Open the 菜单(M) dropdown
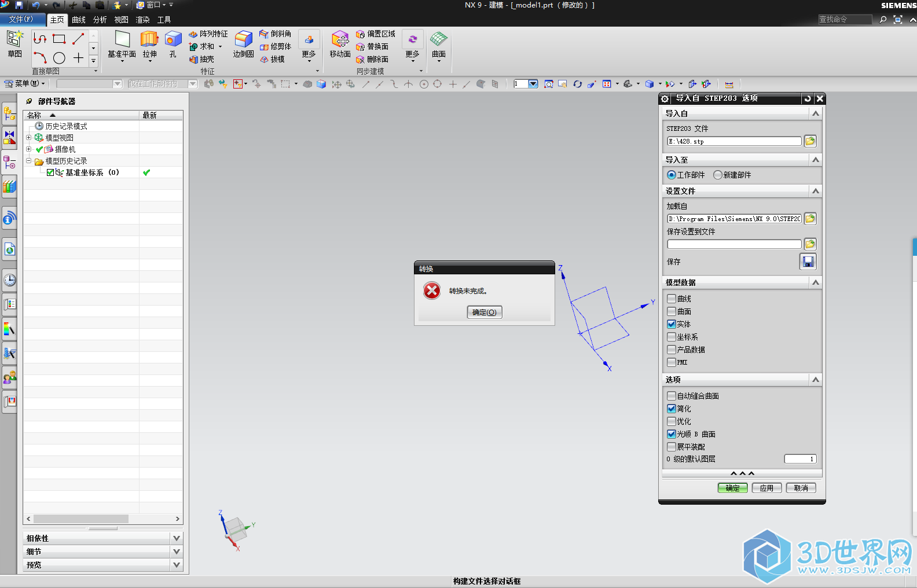Image resolution: width=917 pixels, height=588 pixels. coord(25,84)
